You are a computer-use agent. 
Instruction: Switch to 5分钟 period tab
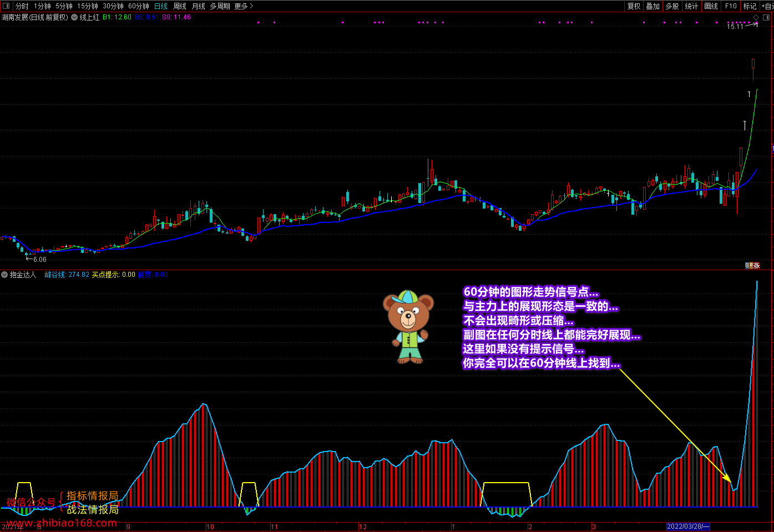(x=64, y=6)
